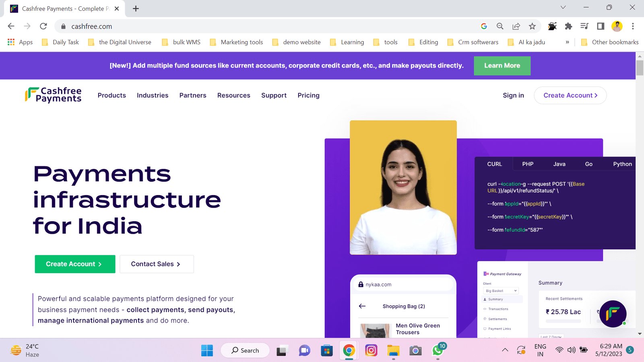
Task: Open File Explorer from the taskbar
Action: pyautogui.click(x=393, y=350)
